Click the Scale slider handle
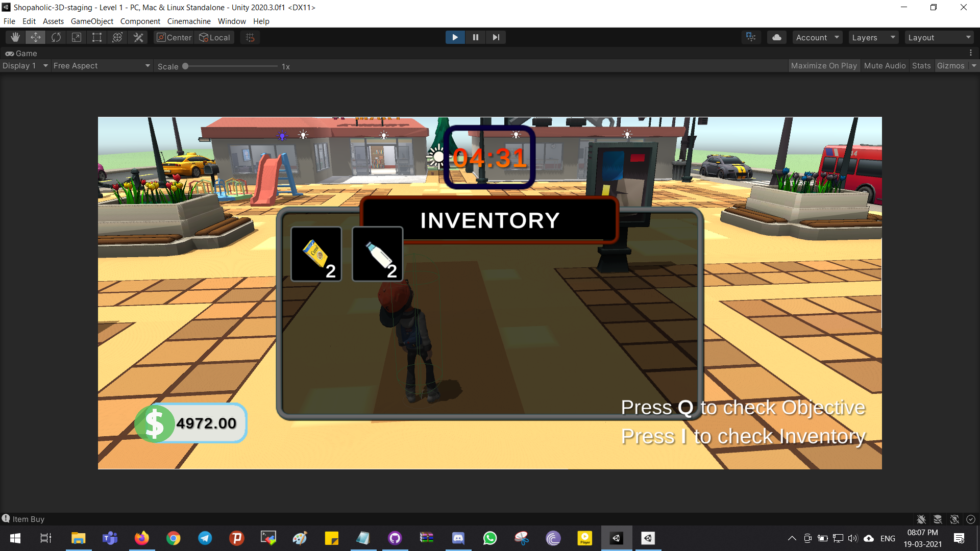This screenshot has height=551, width=980. (185, 66)
